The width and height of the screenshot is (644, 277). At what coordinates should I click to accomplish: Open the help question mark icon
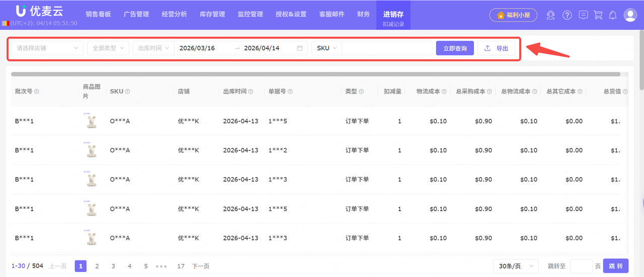click(567, 15)
